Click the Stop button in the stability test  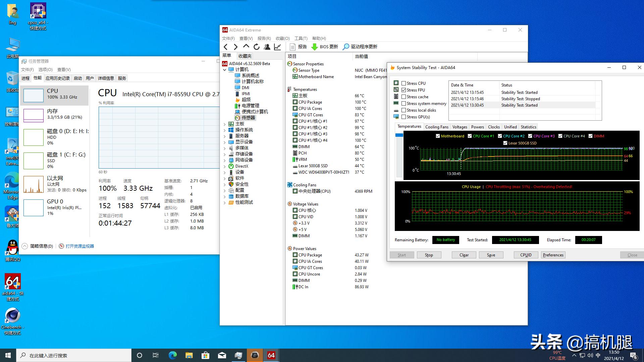click(x=429, y=255)
